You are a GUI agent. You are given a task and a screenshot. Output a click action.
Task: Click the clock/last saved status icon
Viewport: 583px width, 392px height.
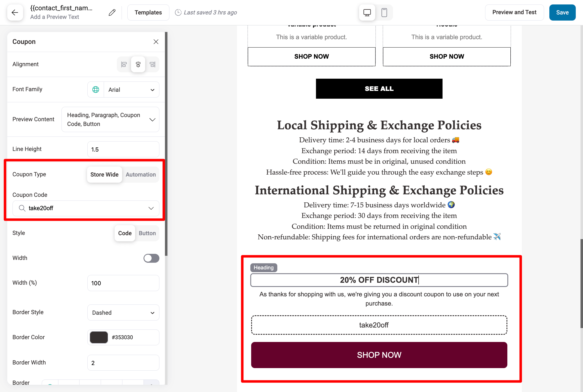[178, 12]
